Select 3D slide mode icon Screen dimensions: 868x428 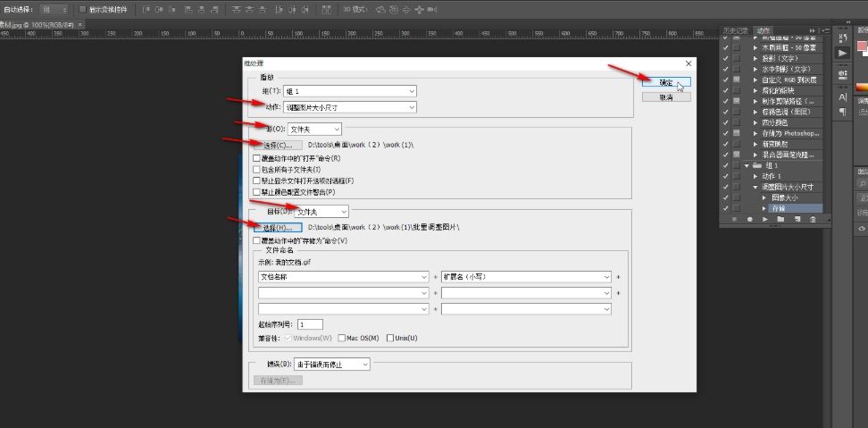pyautogui.click(x=419, y=10)
